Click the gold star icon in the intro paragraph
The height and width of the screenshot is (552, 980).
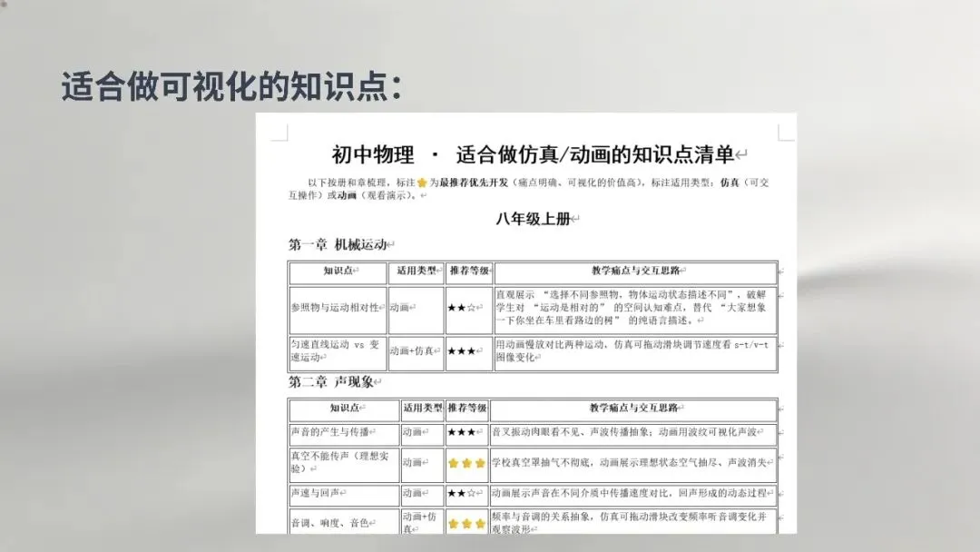tap(422, 182)
